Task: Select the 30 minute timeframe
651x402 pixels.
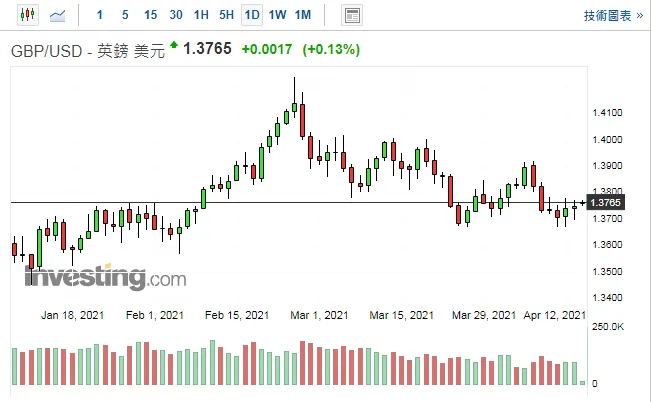Action: (176, 15)
